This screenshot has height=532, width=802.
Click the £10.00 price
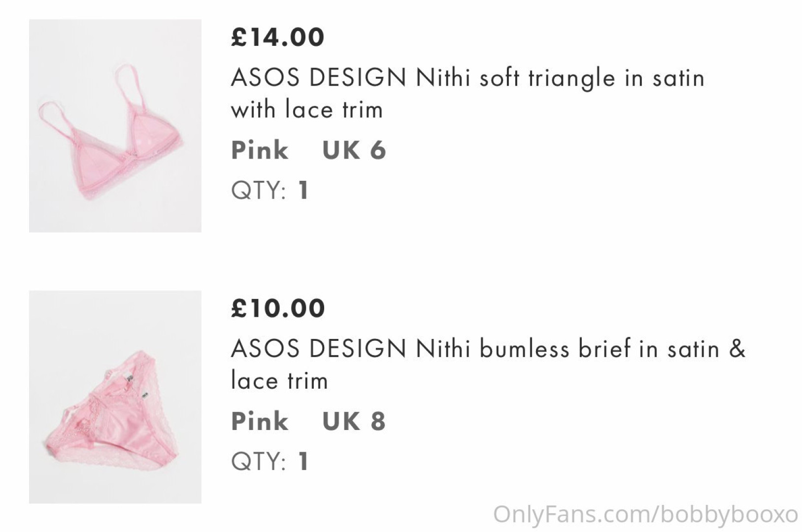click(x=278, y=308)
